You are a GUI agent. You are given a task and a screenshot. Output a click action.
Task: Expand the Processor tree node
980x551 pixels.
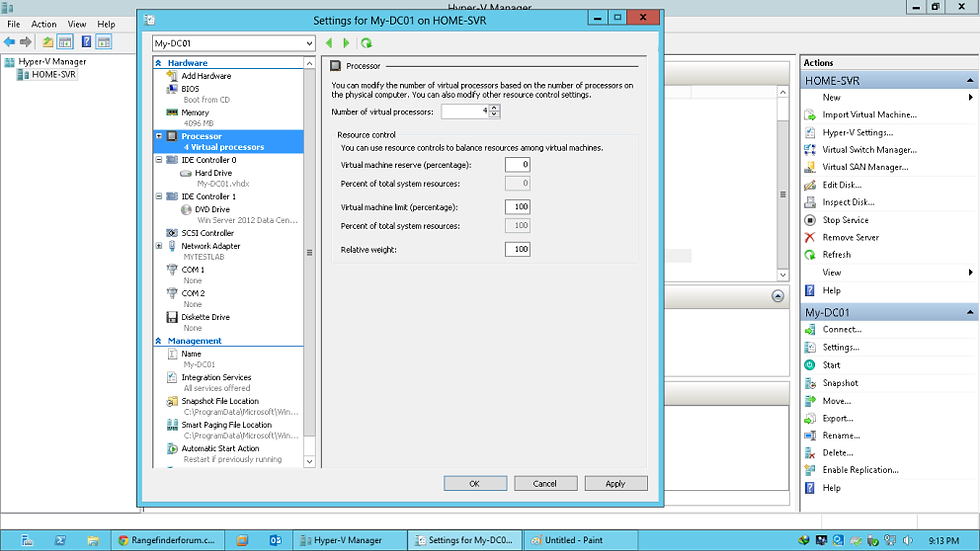pos(159,136)
